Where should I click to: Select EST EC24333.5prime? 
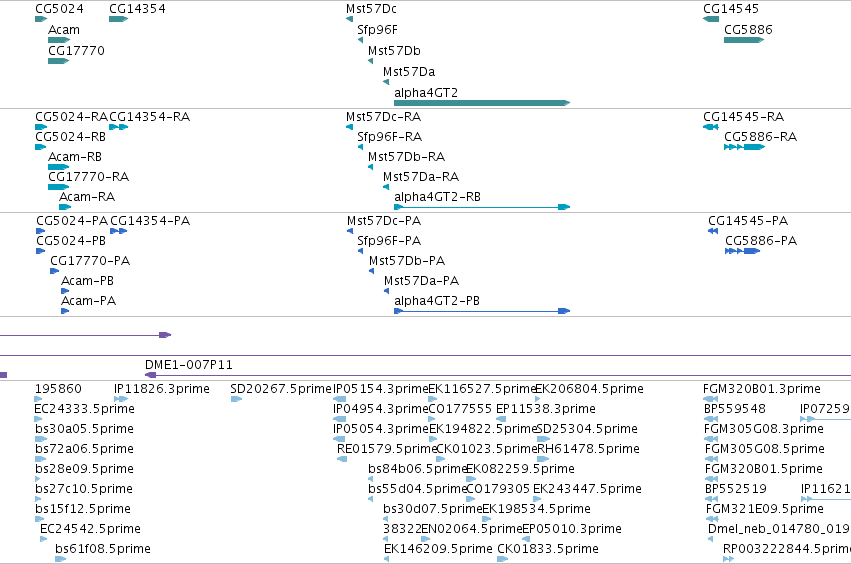pos(84,409)
